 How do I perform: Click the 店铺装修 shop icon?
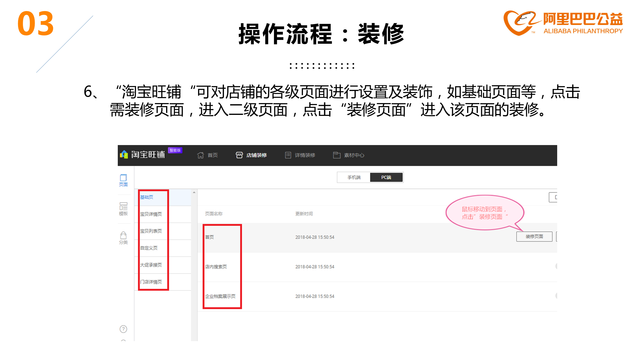click(x=239, y=155)
